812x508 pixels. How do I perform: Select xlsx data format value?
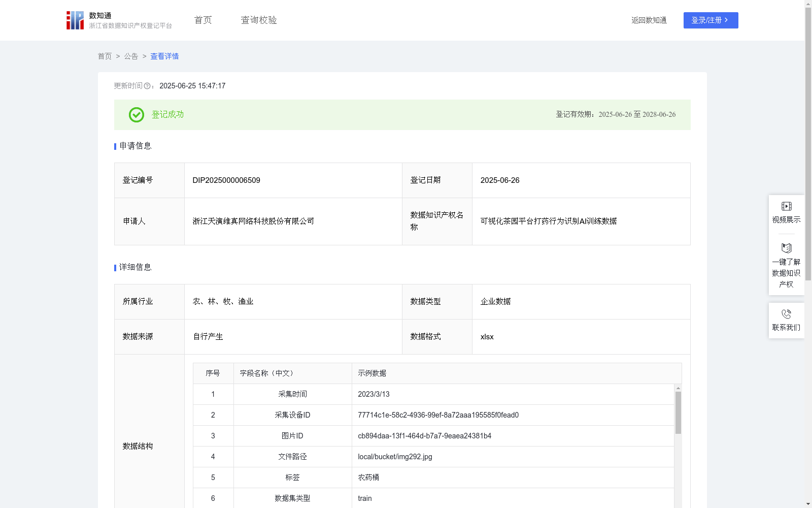[x=487, y=337]
